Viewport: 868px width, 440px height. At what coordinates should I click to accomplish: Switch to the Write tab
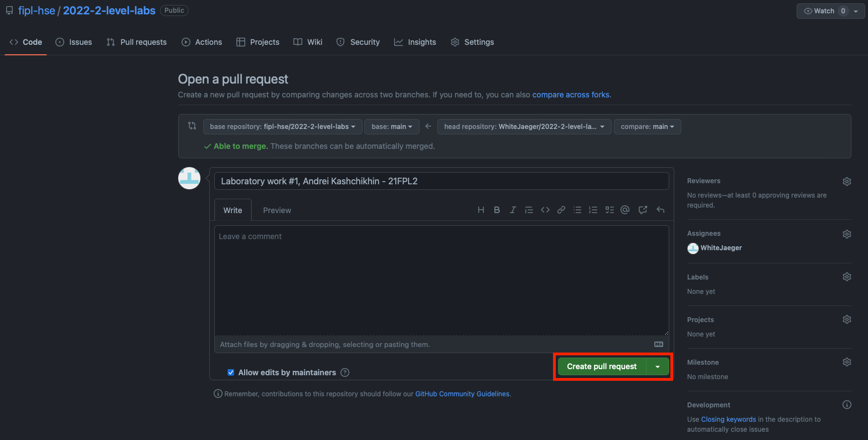[x=233, y=210]
